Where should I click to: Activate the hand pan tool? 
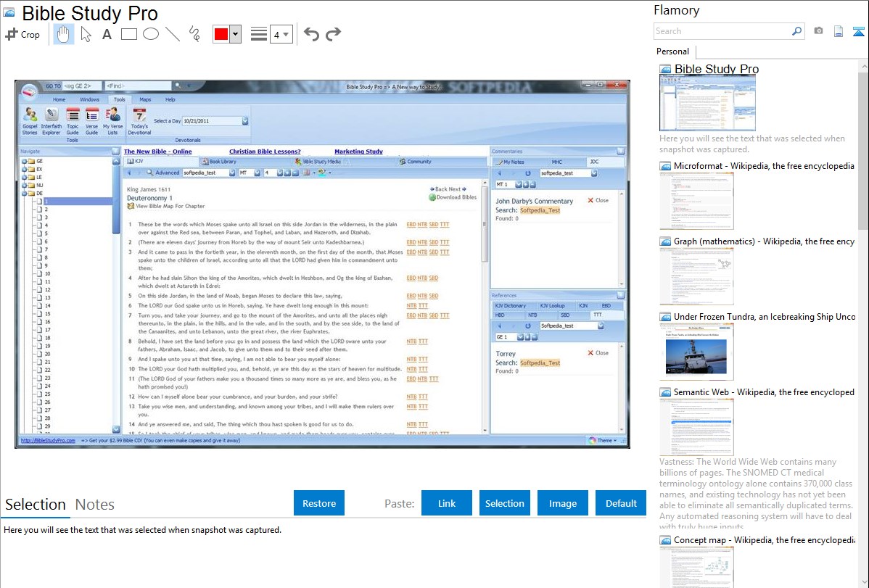63,34
